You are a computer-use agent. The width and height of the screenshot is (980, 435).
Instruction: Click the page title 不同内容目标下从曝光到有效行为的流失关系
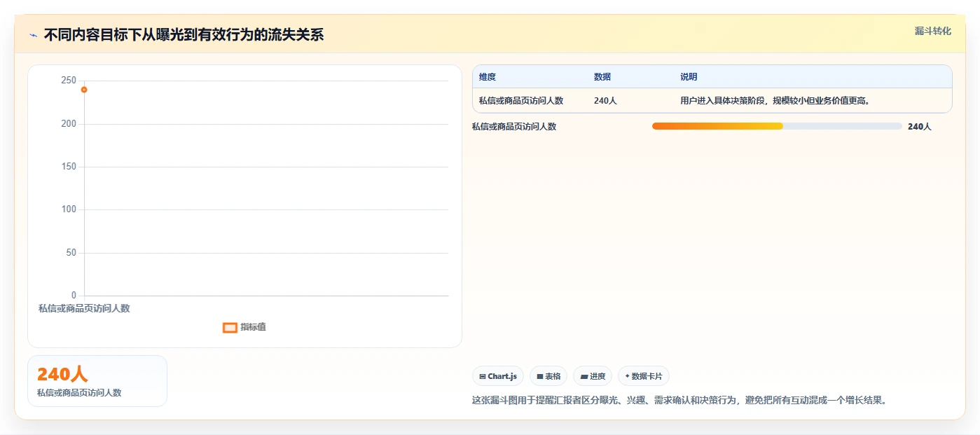point(184,35)
